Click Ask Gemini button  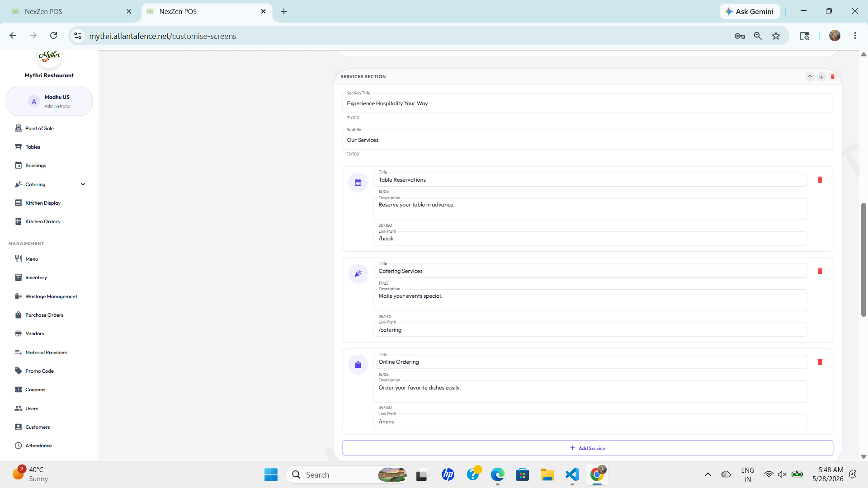750,11
